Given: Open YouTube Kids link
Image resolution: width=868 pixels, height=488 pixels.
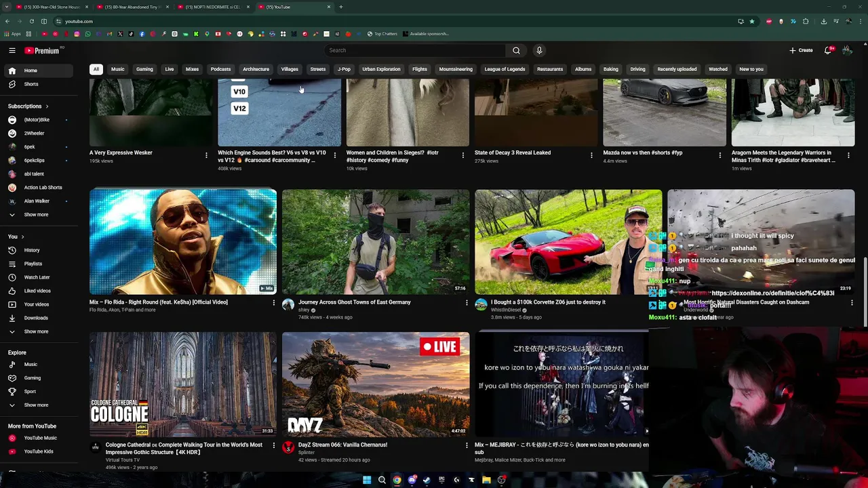Looking at the screenshot, I should pos(39,451).
